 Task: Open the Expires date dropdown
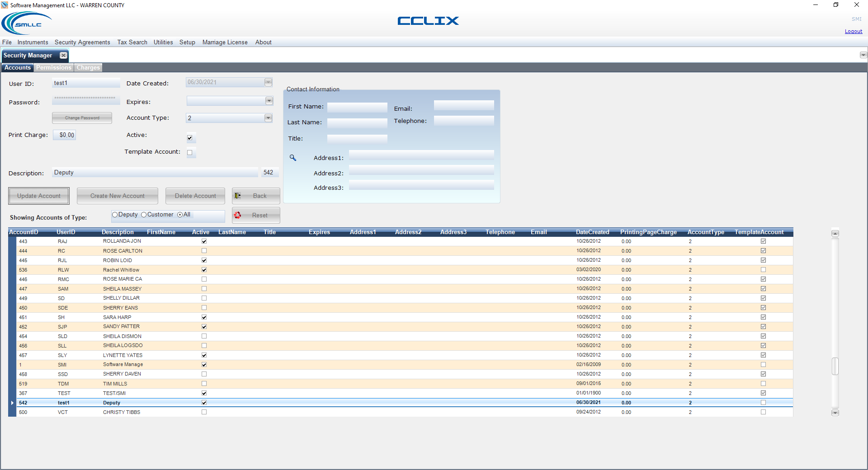[x=269, y=101]
